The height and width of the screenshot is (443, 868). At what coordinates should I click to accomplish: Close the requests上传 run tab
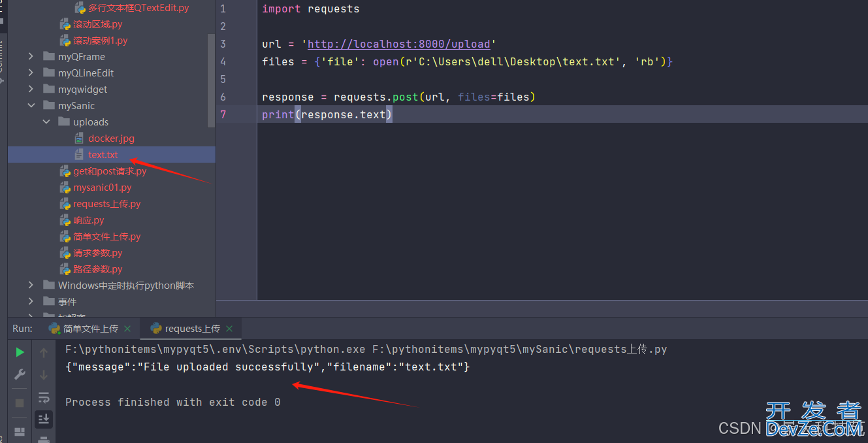coord(229,329)
